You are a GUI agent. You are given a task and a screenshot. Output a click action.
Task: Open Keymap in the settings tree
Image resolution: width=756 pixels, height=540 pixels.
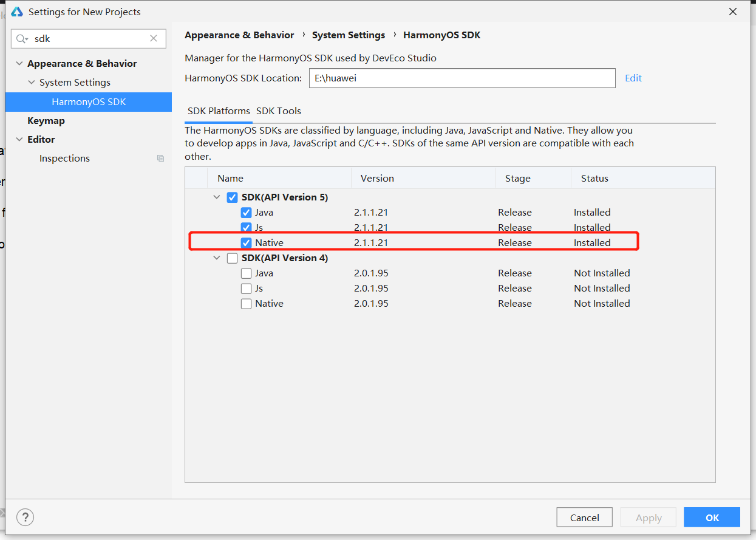click(46, 121)
